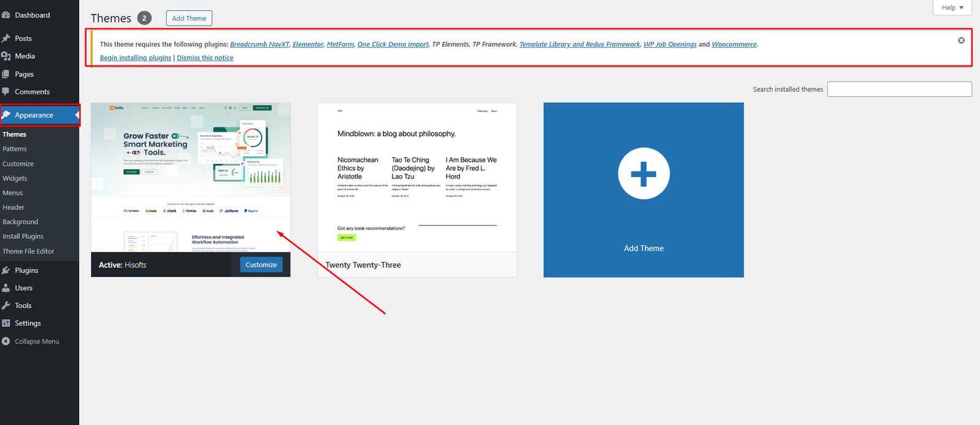Open the Customize submenu item
The image size is (980, 425).
point(18,164)
